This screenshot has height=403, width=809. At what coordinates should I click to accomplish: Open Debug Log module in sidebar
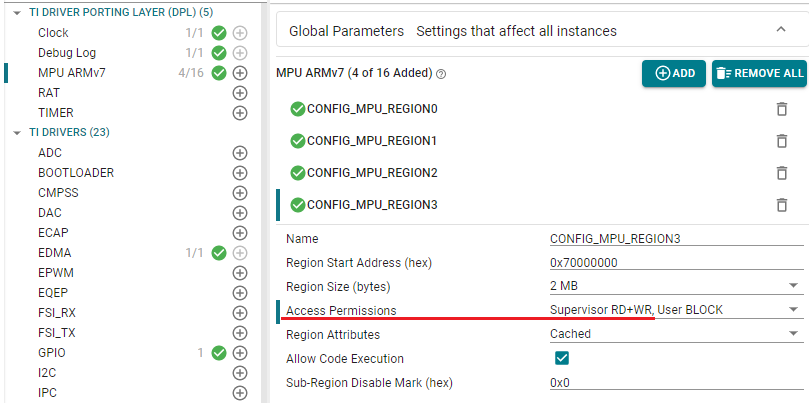click(x=66, y=53)
